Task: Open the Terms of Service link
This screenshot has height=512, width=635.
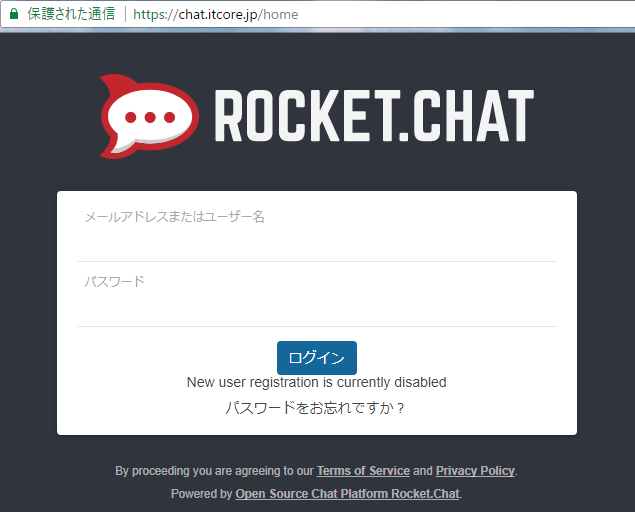Action: point(363,471)
